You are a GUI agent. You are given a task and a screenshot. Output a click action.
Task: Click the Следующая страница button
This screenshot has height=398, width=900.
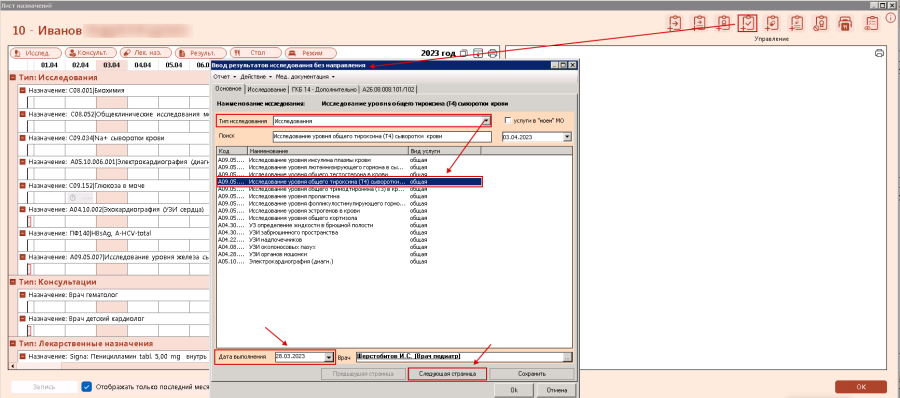coord(447,373)
